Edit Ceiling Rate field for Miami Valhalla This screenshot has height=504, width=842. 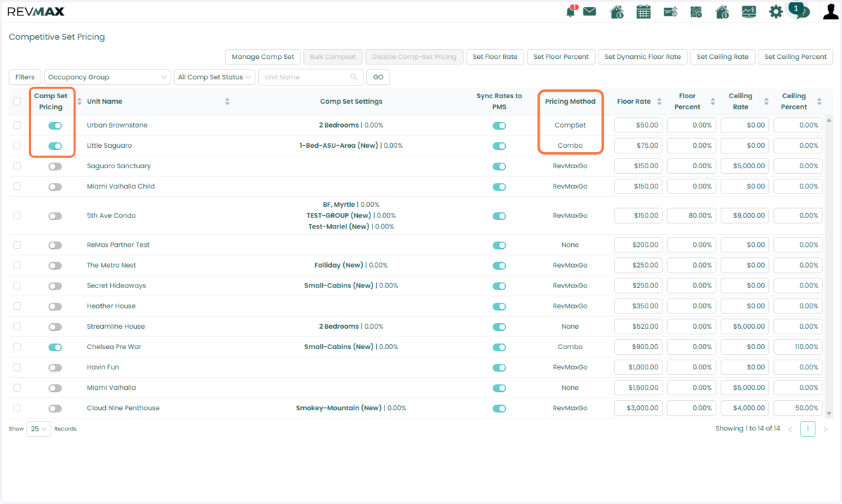tap(744, 388)
